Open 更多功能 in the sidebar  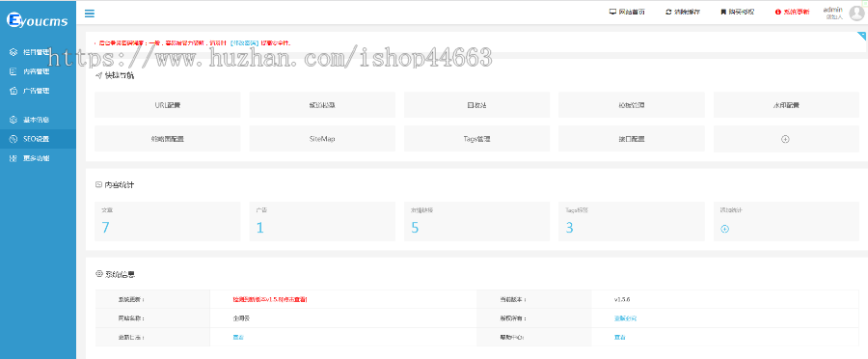click(x=39, y=158)
